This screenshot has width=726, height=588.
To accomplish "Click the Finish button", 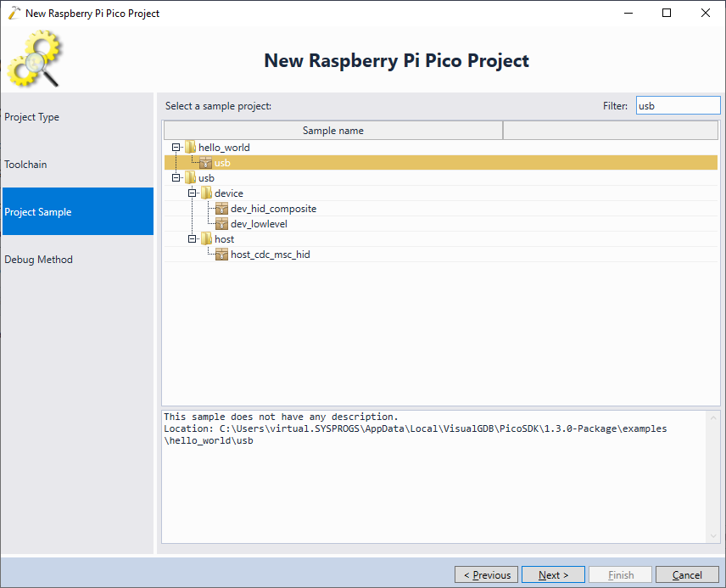I will click(621, 575).
